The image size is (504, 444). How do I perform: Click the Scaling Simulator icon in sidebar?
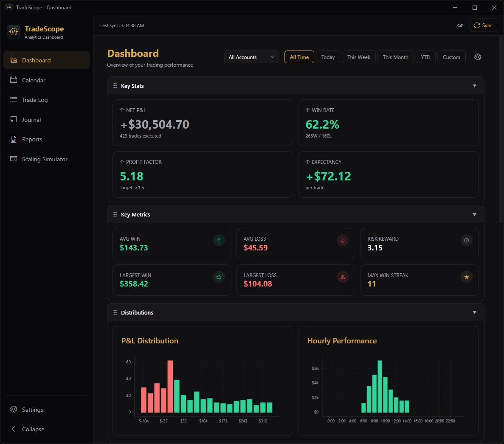[x=13, y=159]
